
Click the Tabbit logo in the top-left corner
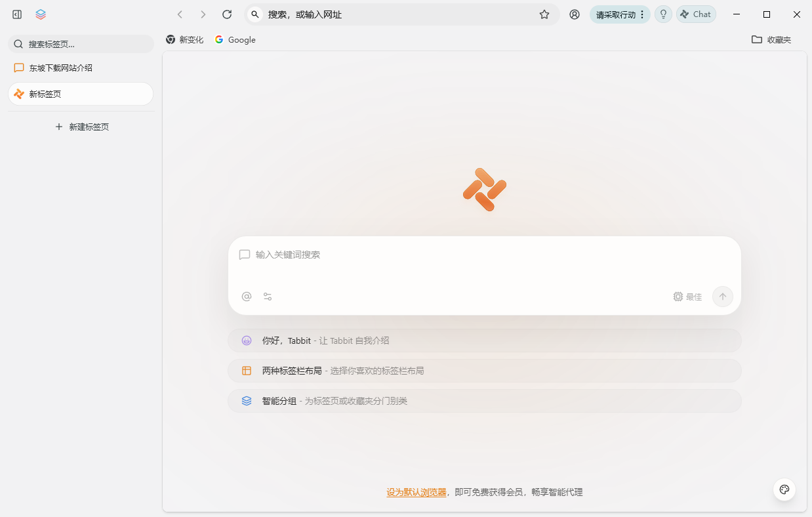coord(40,14)
